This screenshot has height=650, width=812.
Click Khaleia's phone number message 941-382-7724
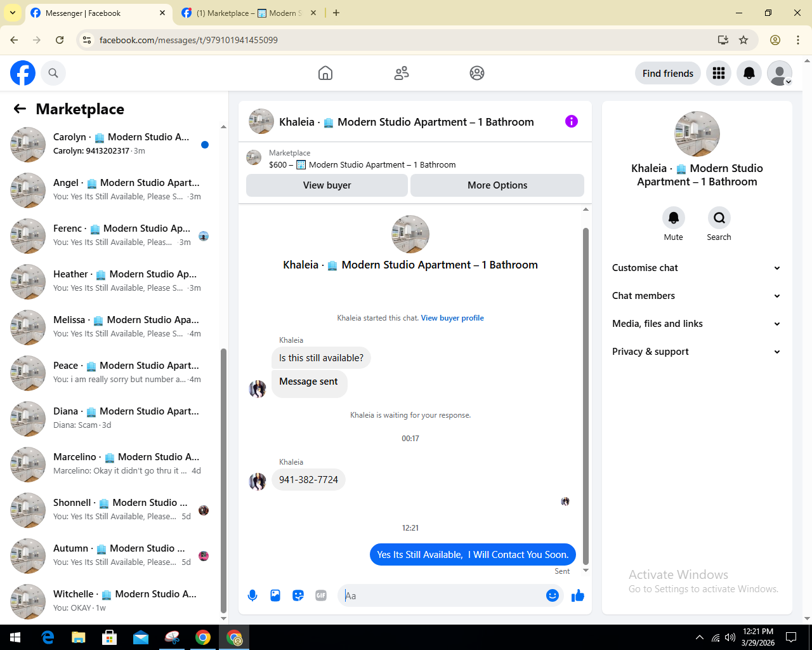click(x=308, y=480)
